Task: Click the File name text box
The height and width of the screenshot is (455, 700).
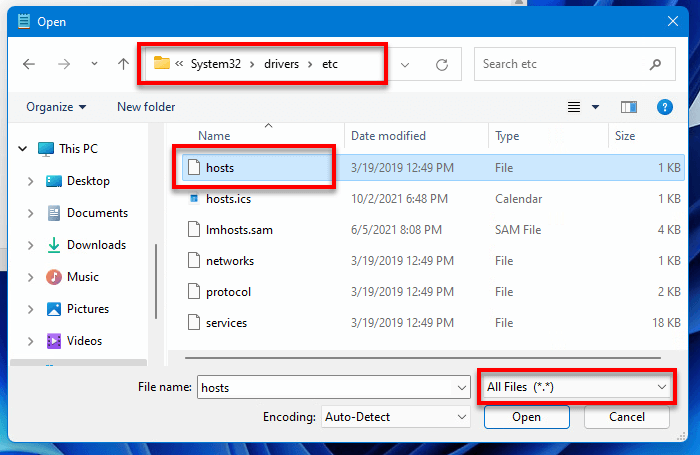Action: [x=326, y=387]
